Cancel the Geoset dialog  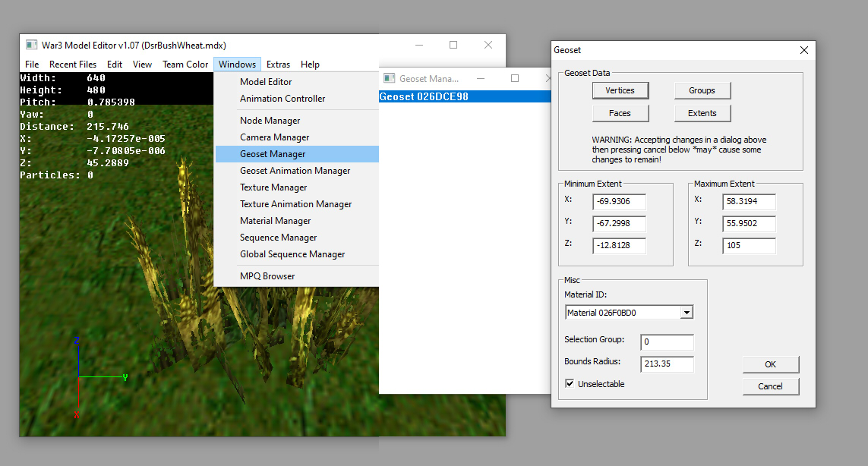(x=771, y=386)
